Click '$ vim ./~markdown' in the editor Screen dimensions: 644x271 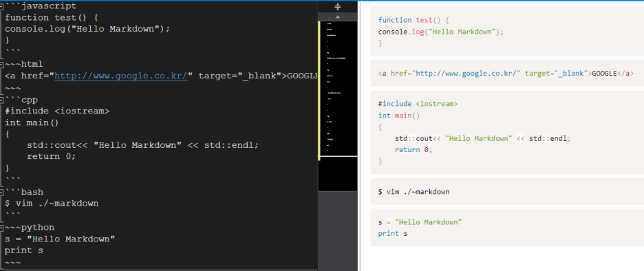(x=52, y=204)
